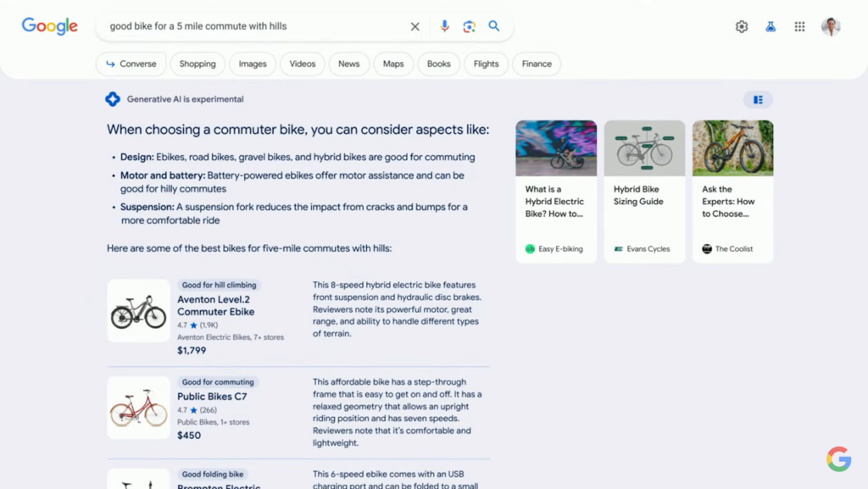868x489 pixels.
Task: Click the mural ebike rider thumbnail
Action: coord(556,148)
